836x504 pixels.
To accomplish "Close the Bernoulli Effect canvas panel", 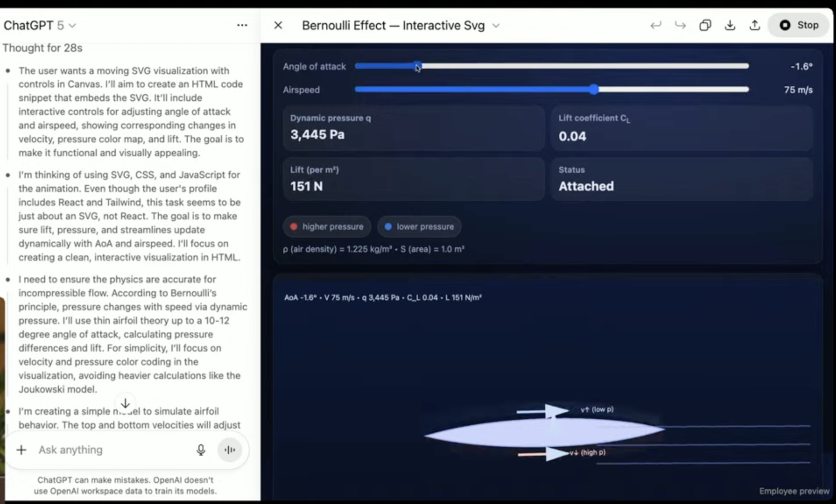I will point(278,25).
